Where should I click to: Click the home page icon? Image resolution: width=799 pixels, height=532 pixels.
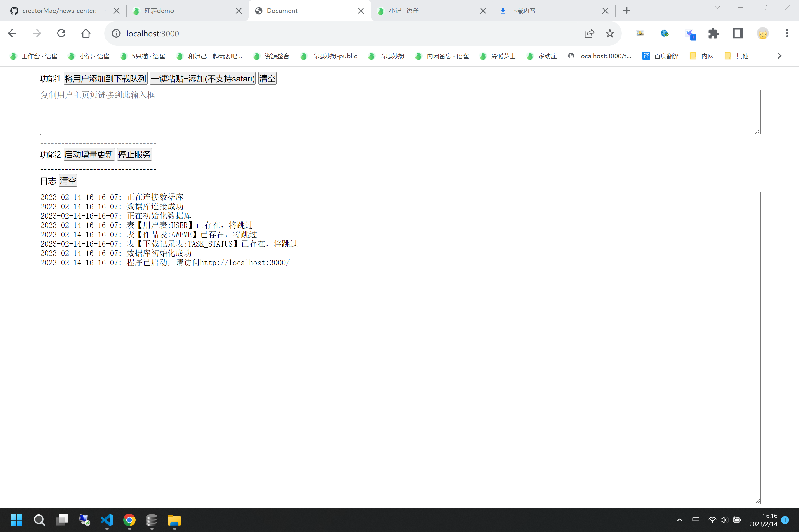tap(86, 33)
